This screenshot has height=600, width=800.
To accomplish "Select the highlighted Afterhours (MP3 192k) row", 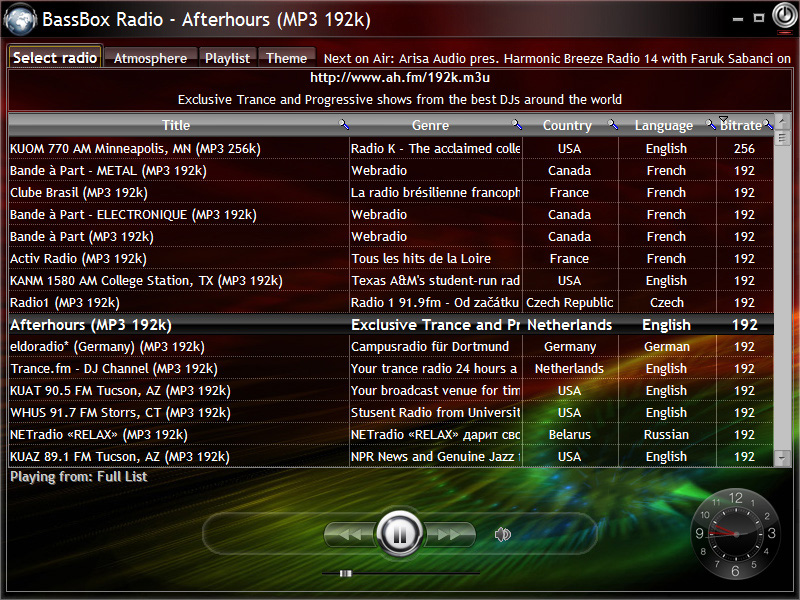I will [x=391, y=324].
